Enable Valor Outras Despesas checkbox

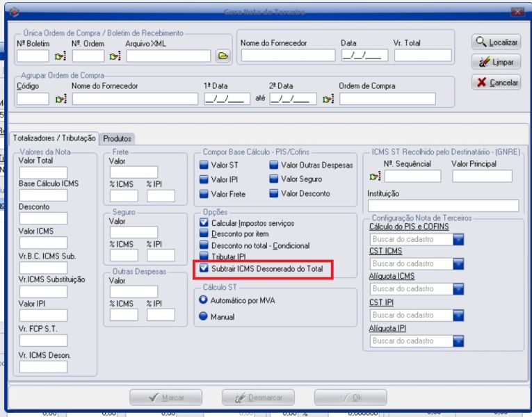pyautogui.click(x=273, y=165)
